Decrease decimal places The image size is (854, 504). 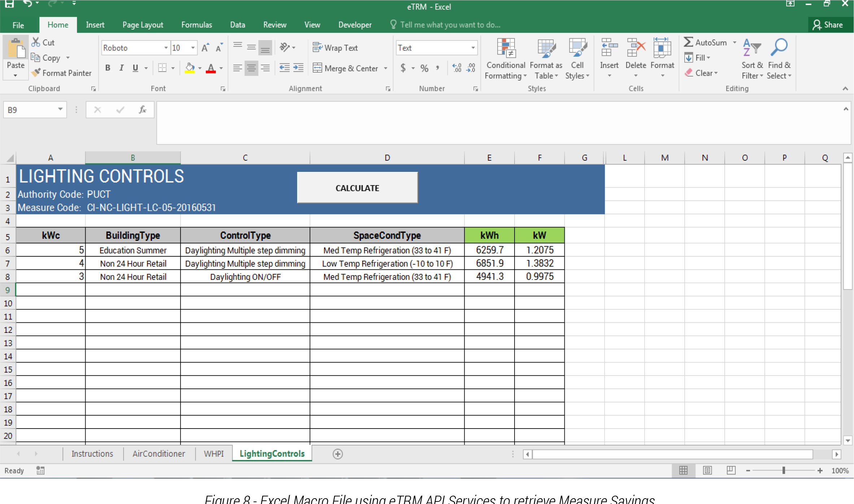[x=471, y=68]
